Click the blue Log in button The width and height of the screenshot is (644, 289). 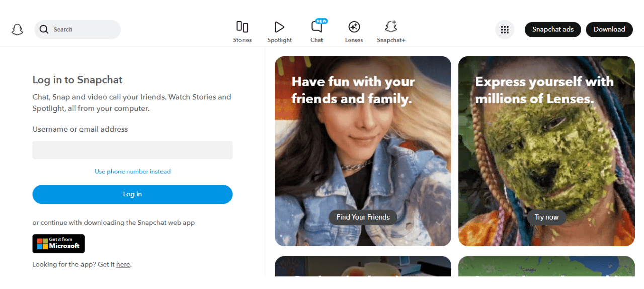(133, 194)
